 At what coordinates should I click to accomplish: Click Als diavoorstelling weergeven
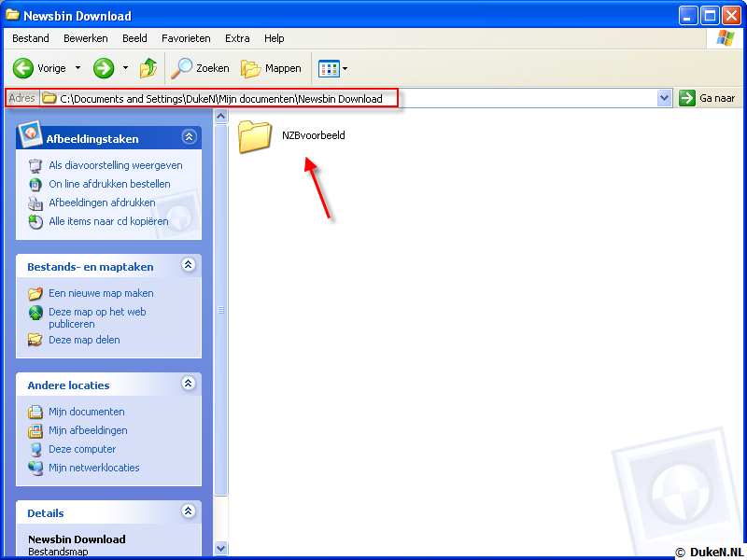[115, 165]
